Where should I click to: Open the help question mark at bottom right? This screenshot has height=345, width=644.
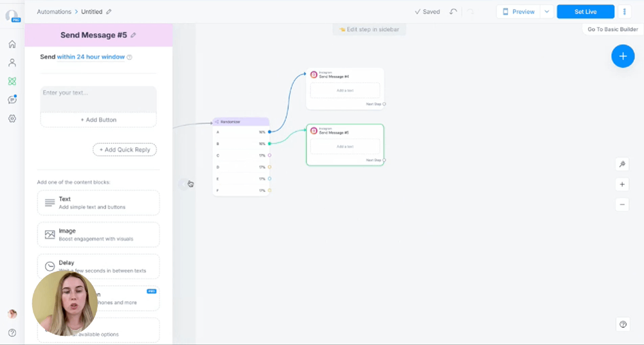(623, 324)
